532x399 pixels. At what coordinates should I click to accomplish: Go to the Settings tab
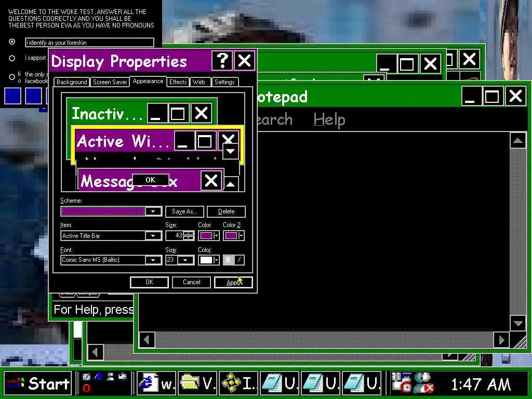(224, 82)
